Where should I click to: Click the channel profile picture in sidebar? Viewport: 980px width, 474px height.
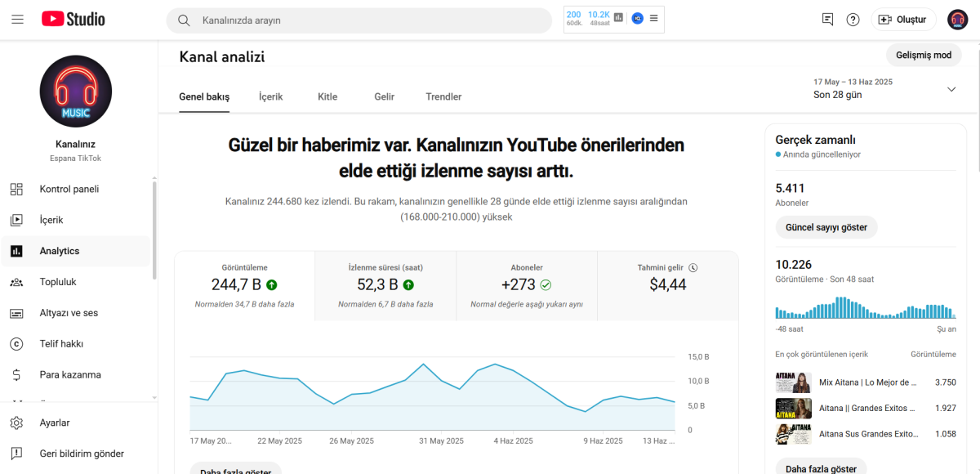76,92
